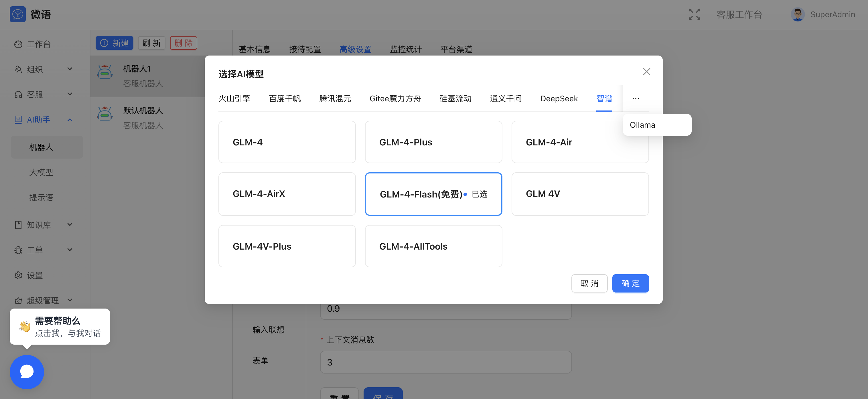Viewport: 868px width, 399px height.
Task: Click the 上下文消息数 input field
Action: (445, 362)
